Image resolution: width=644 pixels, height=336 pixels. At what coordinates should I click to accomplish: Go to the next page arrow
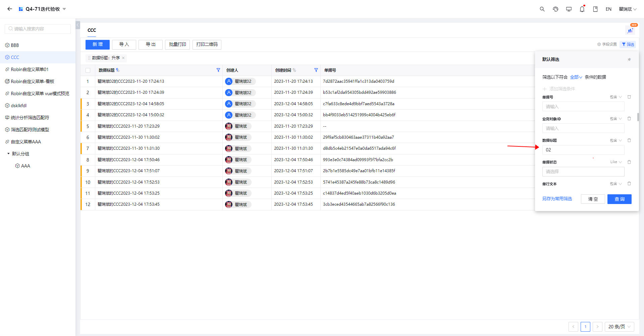pyautogui.click(x=597, y=327)
